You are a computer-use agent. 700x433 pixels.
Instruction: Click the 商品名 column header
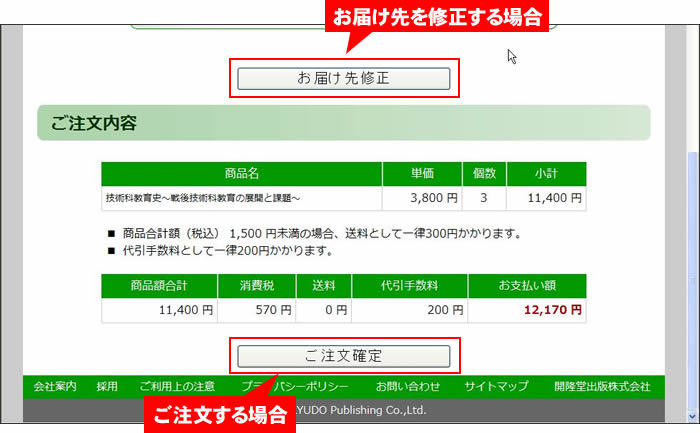(242, 174)
